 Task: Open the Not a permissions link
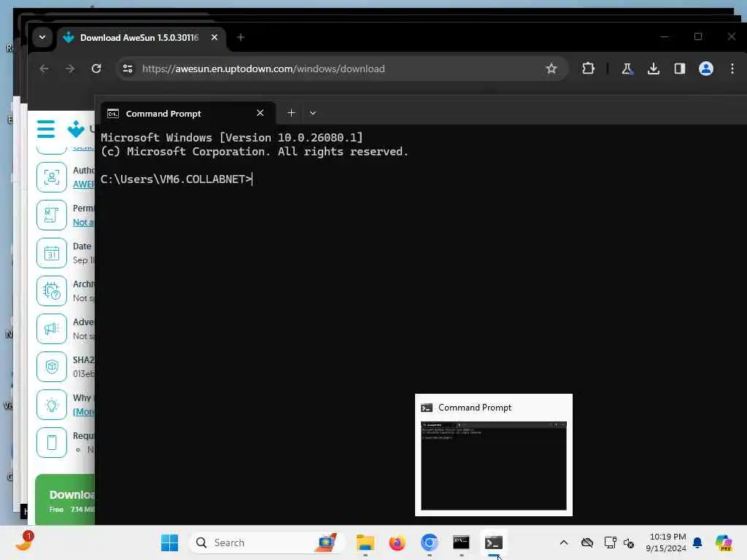(x=84, y=222)
